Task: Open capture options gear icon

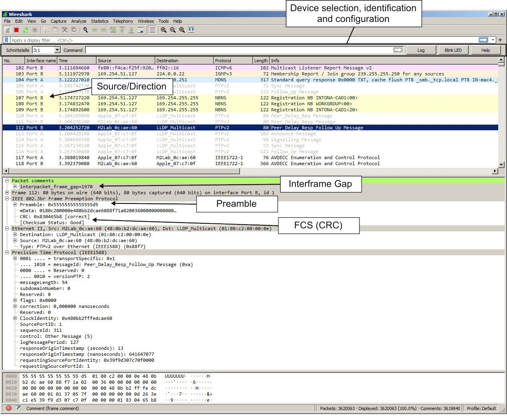Action: pyautogui.click(x=35, y=30)
